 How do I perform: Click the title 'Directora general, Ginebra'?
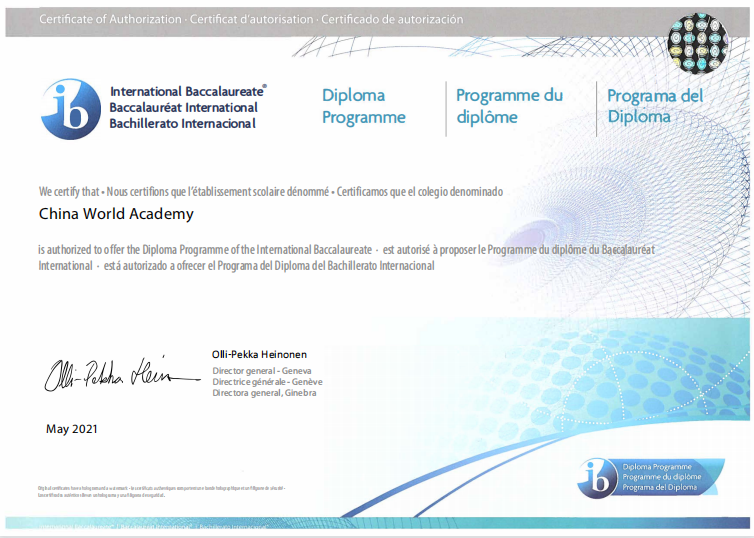pyautogui.click(x=264, y=393)
